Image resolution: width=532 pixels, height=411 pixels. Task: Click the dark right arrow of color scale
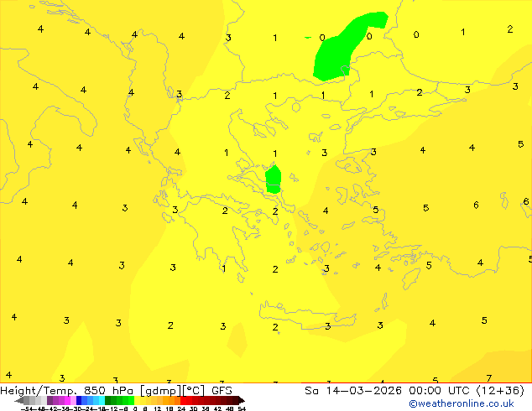[242, 400]
